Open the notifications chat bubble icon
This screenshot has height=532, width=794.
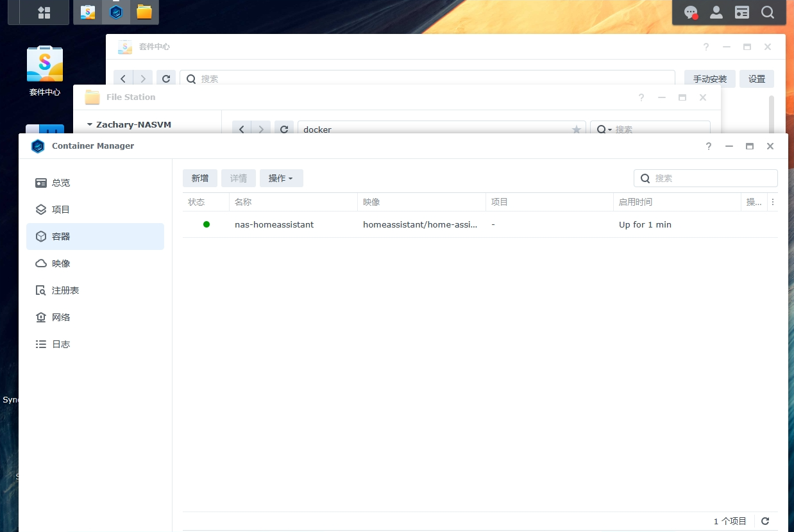pyautogui.click(x=691, y=12)
